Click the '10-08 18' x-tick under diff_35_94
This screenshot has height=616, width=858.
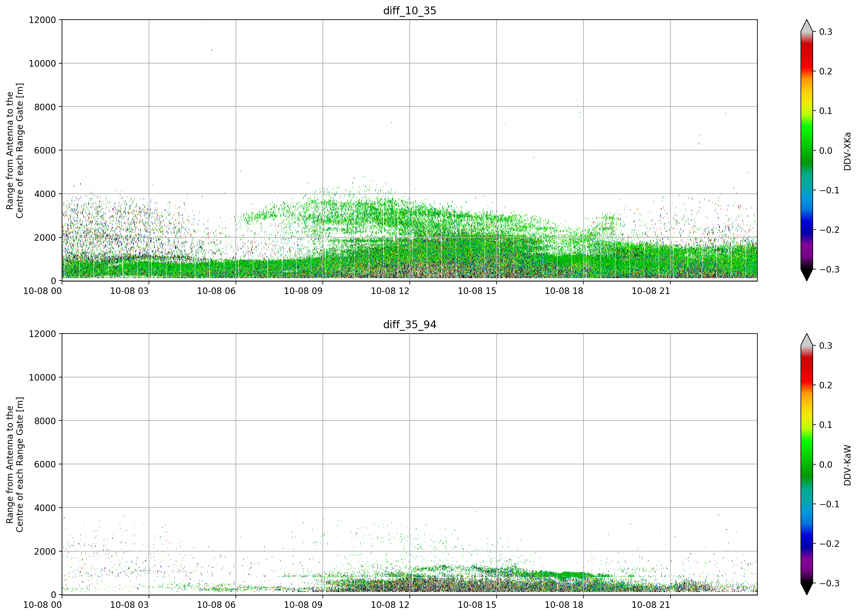pos(564,605)
